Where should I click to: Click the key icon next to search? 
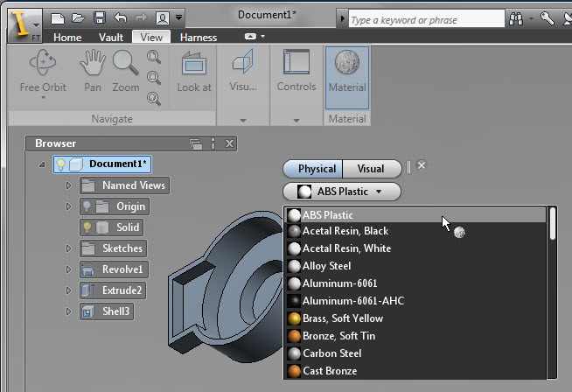click(548, 17)
